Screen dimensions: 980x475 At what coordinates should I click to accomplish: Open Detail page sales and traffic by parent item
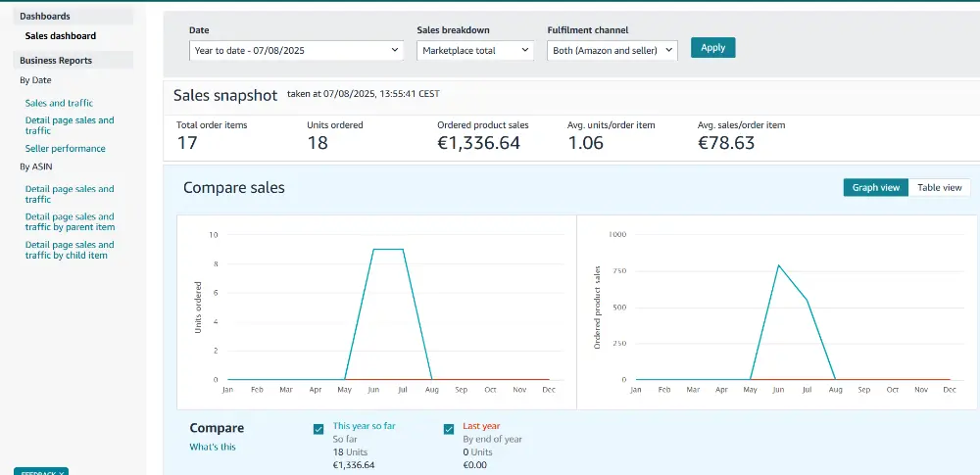pos(70,222)
